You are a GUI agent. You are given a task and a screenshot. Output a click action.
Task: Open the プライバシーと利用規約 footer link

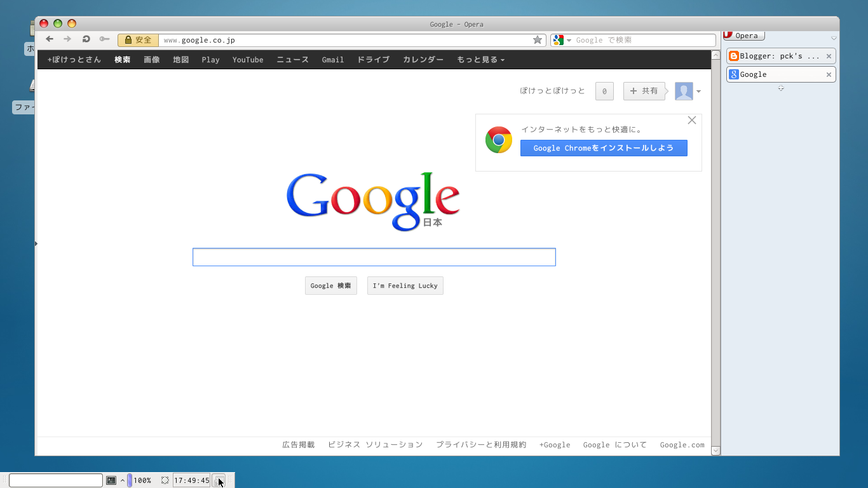pyautogui.click(x=481, y=445)
